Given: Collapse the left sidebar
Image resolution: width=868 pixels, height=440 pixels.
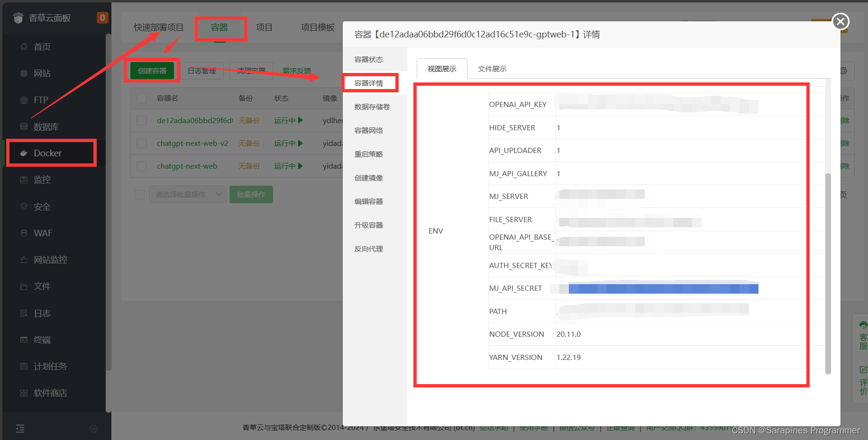Looking at the screenshot, I should point(20,428).
